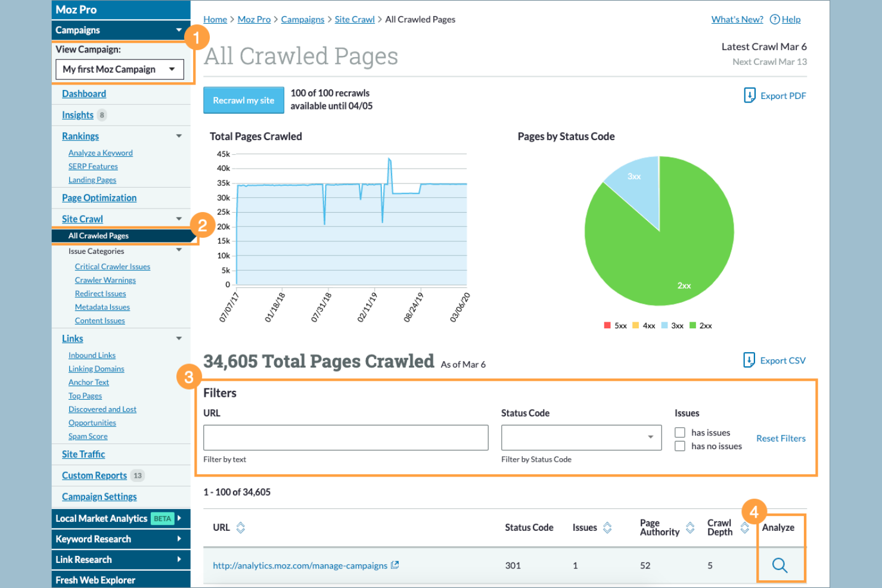Sort table by URL column arrows
882x588 pixels.
pyautogui.click(x=241, y=527)
